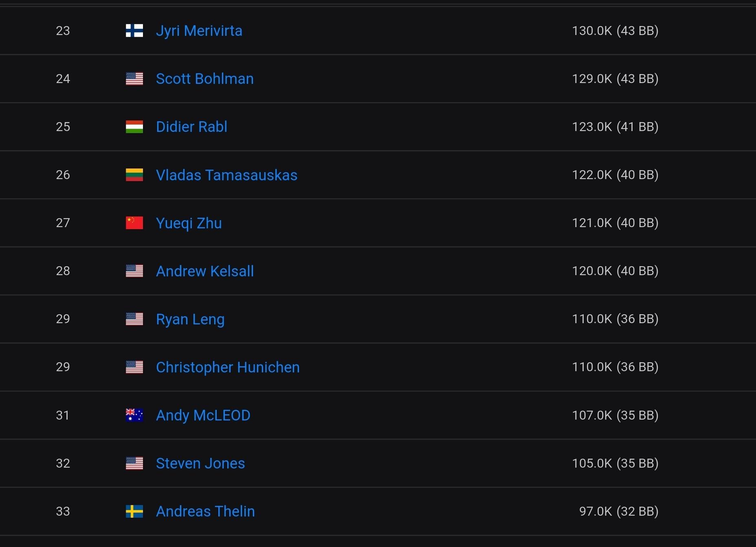View Didier Rabl's profile link
Screen dimensions: 756x547
pos(191,127)
